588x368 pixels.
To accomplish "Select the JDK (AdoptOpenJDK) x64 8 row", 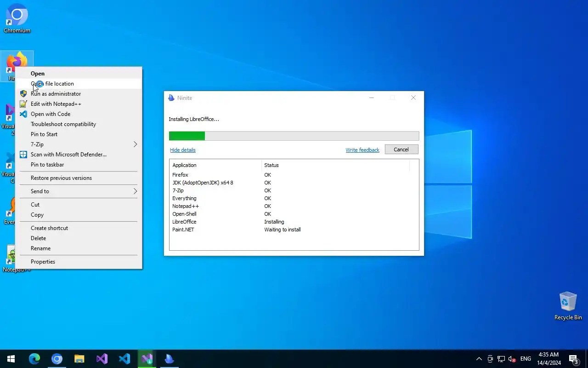I will coord(294,183).
